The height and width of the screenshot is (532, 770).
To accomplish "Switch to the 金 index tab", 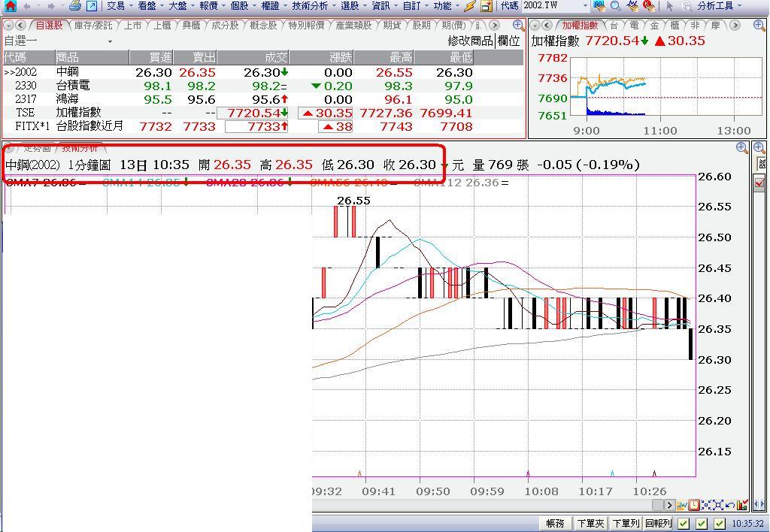I will tap(655, 25).
